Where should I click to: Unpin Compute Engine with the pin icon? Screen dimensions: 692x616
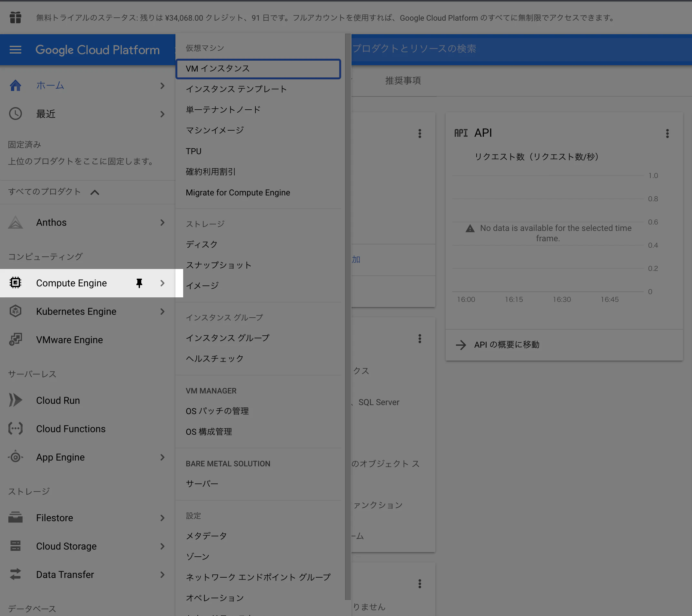139,283
